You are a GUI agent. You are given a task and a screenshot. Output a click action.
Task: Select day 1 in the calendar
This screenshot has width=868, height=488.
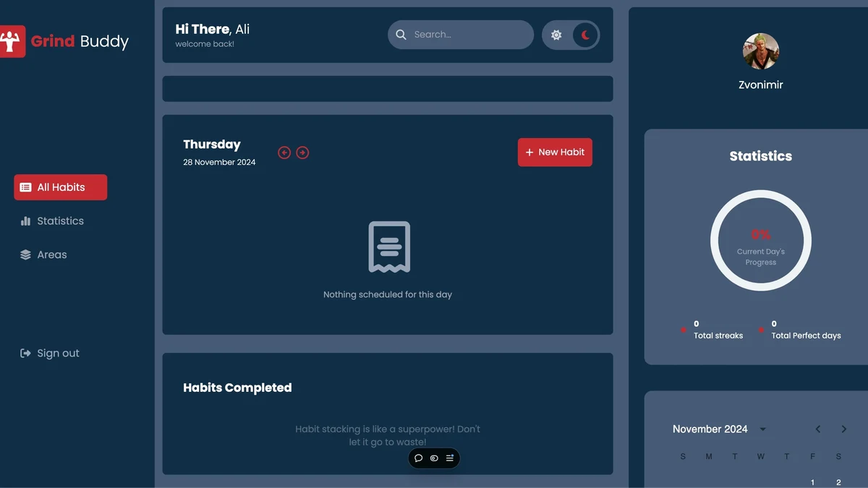click(812, 482)
